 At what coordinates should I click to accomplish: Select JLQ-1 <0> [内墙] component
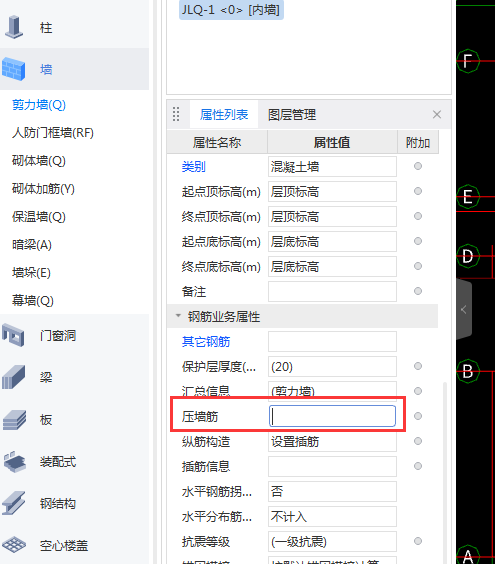[x=231, y=10]
